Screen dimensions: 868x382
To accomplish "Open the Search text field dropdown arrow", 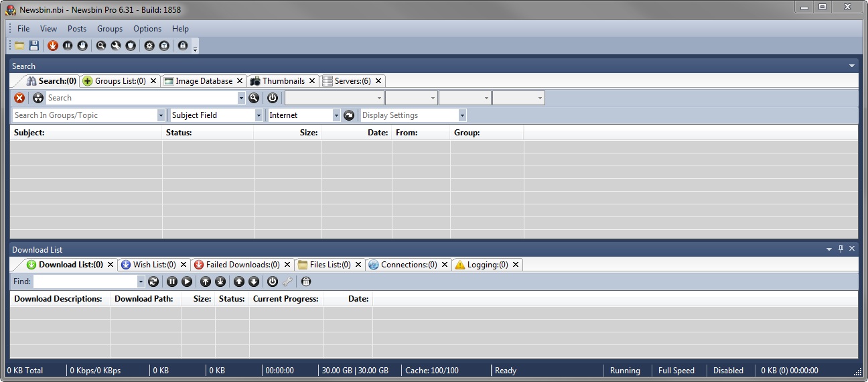I will coord(242,98).
